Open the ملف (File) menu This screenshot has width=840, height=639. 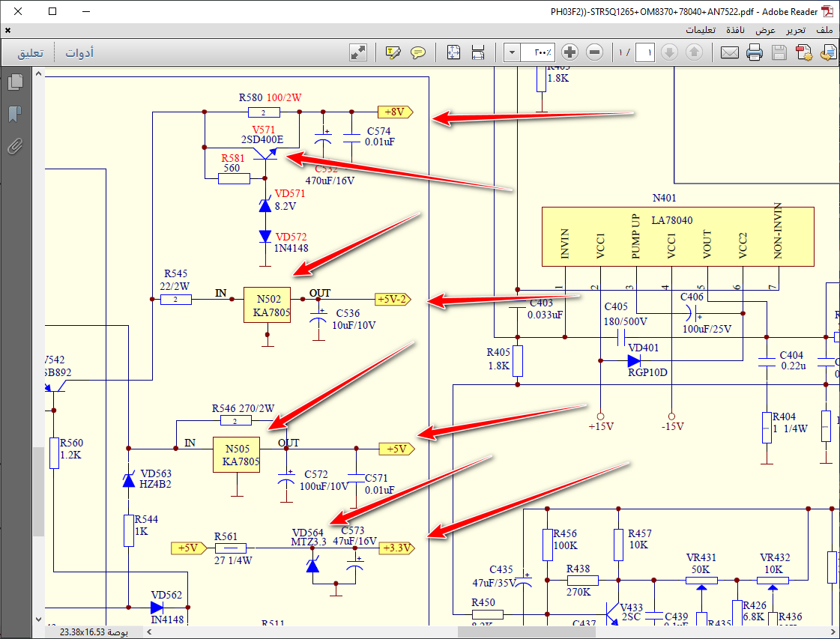click(x=824, y=30)
